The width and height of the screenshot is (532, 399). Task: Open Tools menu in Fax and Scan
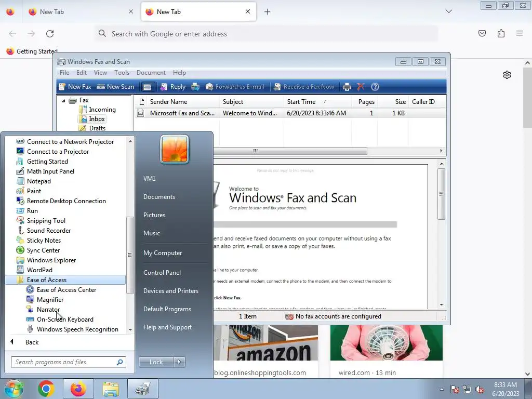pos(122,73)
